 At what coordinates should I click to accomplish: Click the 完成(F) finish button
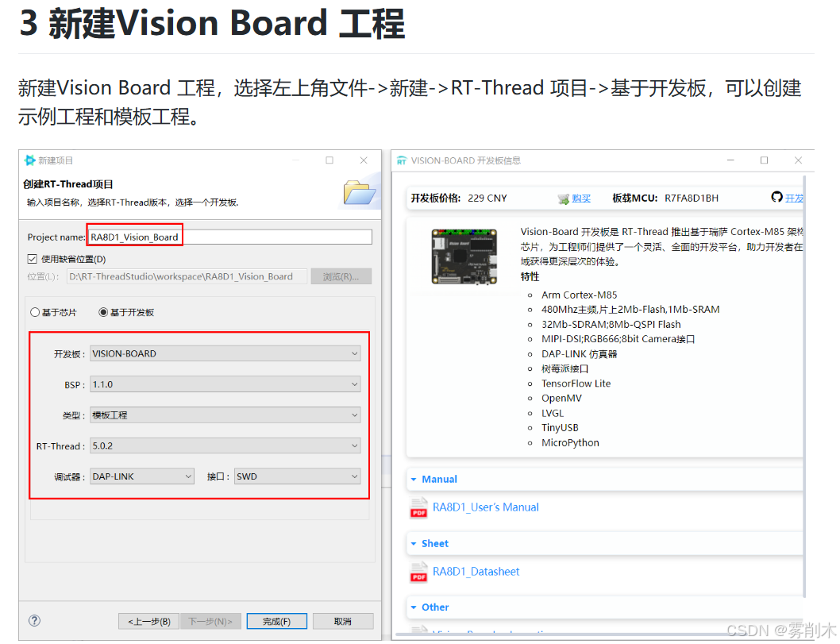pos(276,622)
